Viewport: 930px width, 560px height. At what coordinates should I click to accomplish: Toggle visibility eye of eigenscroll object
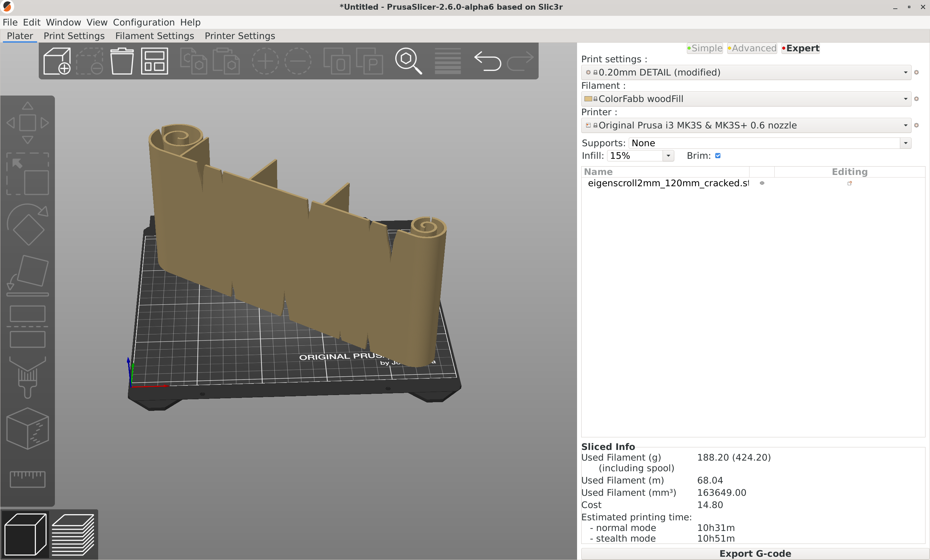[x=762, y=183]
